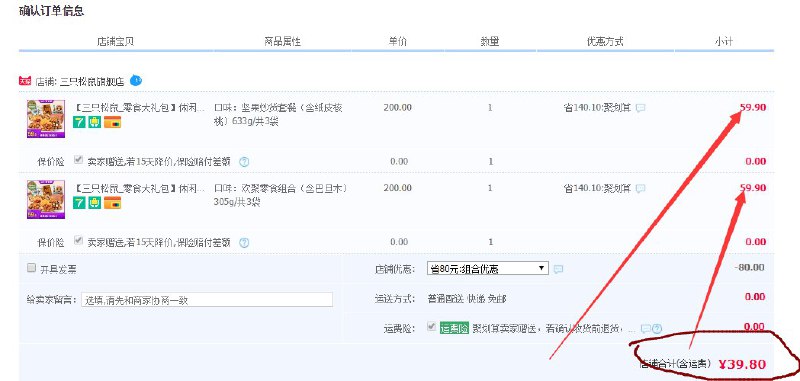Open the thumbnail of the 坚果炒货套餐 product
Screen dimensions: 800x381
[x=46, y=119]
